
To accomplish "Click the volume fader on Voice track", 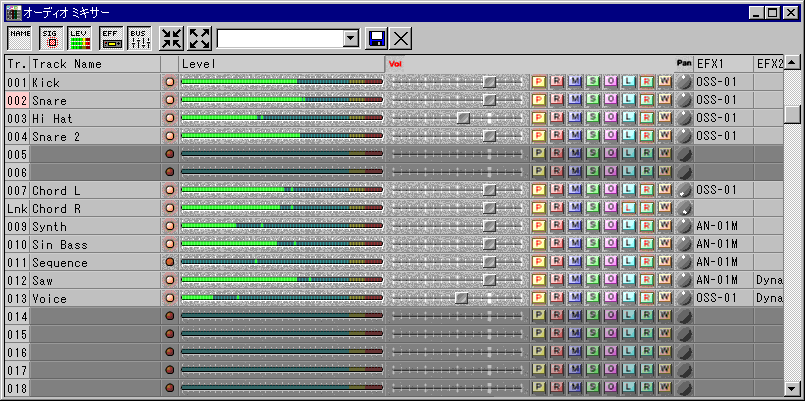I will tap(462, 298).
